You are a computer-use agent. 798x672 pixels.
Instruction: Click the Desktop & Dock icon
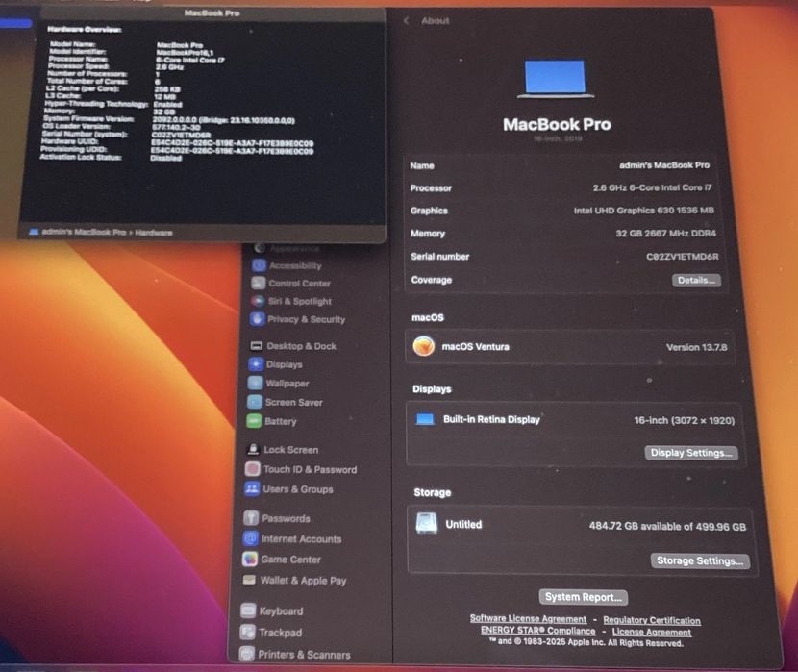pyautogui.click(x=257, y=346)
